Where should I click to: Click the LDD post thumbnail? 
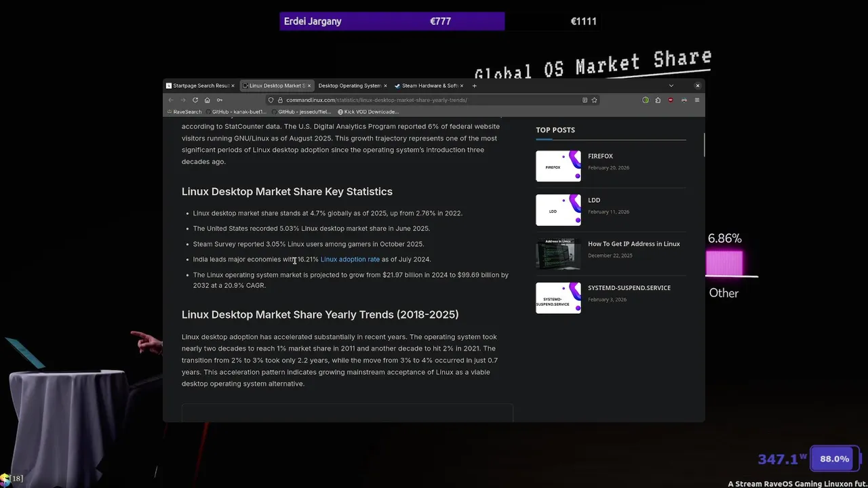coord(558,210)
